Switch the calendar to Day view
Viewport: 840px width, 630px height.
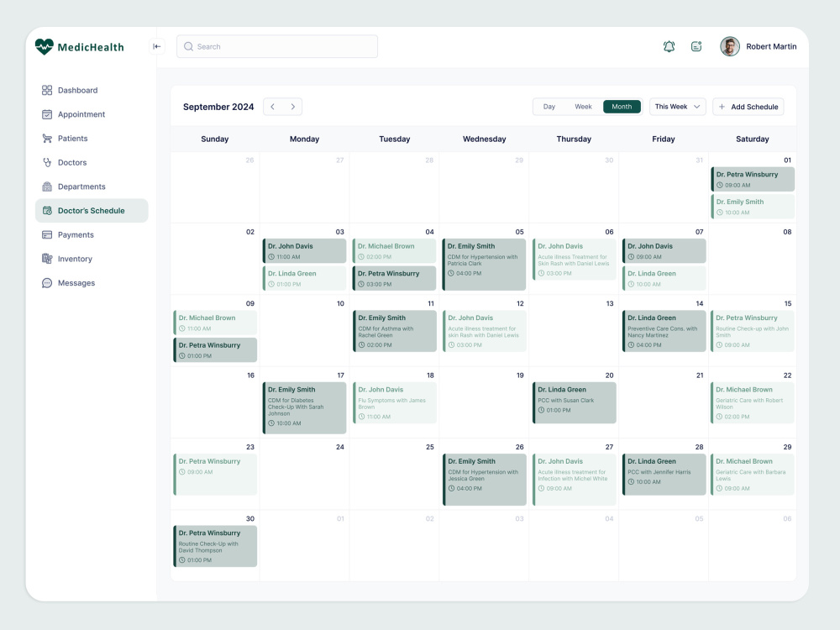point(549,107)
